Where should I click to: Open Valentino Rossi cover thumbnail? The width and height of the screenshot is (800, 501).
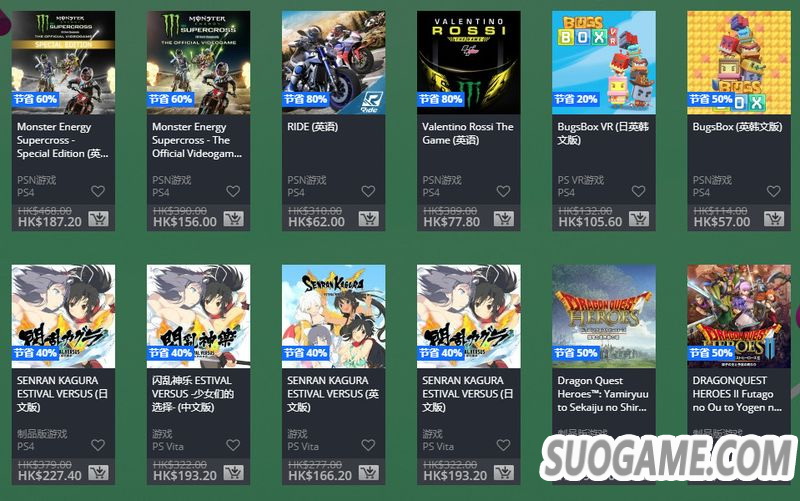[x=469, y=62]
